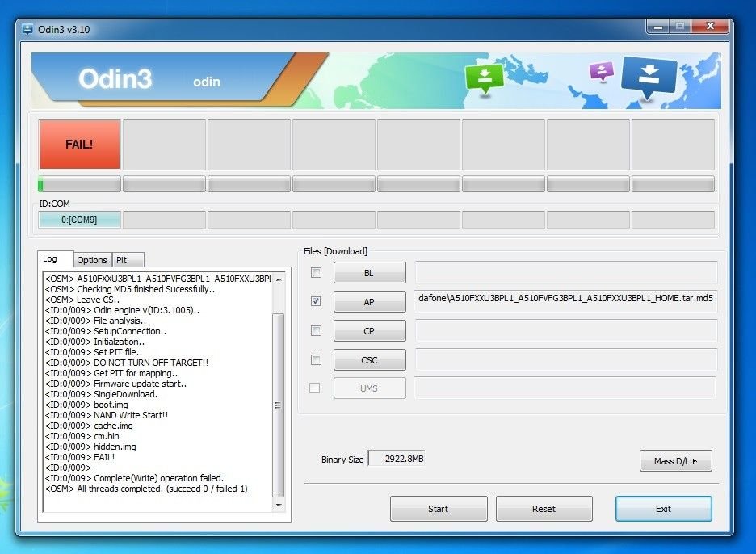
Task: Click log line 'DO NOT TURN OFF TARGET!!'
Action: (x=127, y=363)
